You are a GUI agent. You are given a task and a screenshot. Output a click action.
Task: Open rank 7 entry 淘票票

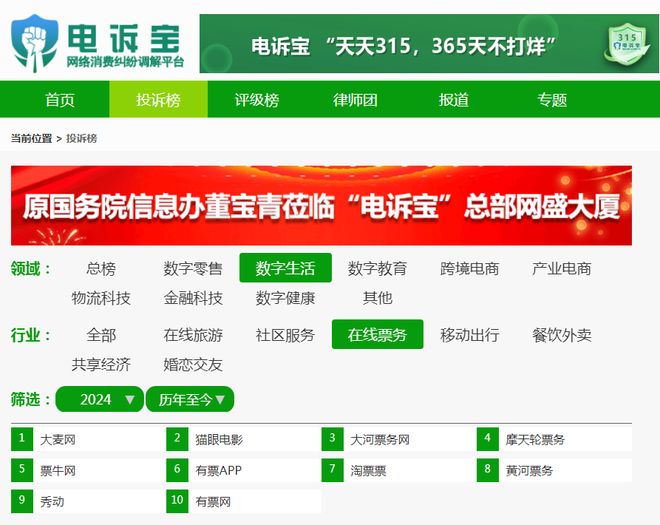[368, 471]
